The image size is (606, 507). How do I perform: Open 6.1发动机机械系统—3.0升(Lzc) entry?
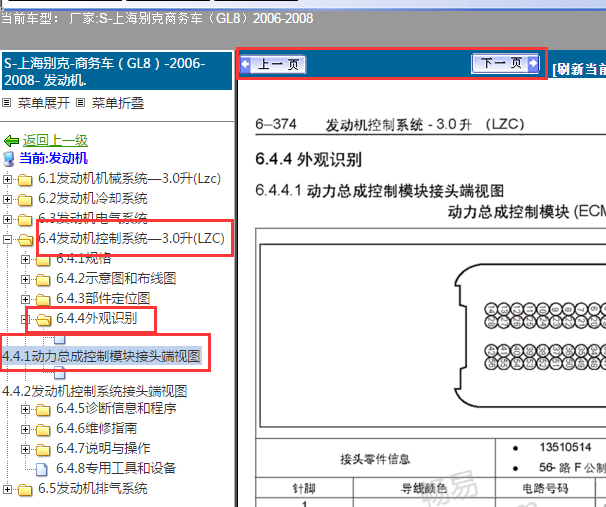129,179
